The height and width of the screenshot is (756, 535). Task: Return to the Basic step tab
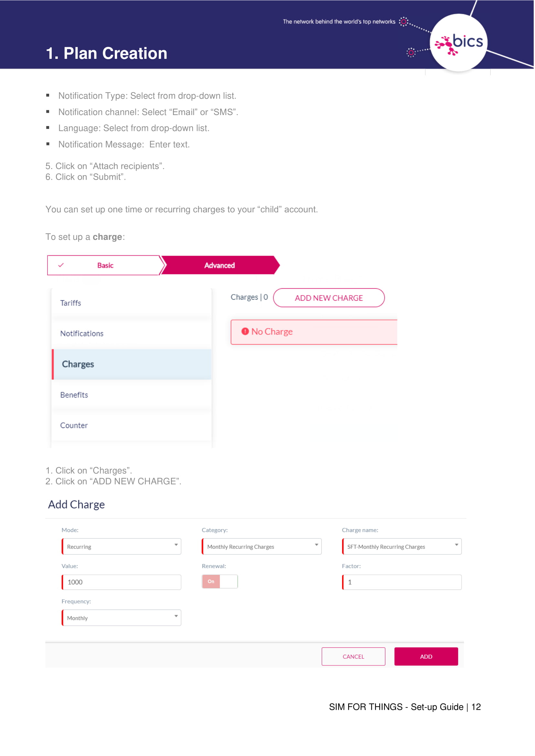[x=105, y=265]
